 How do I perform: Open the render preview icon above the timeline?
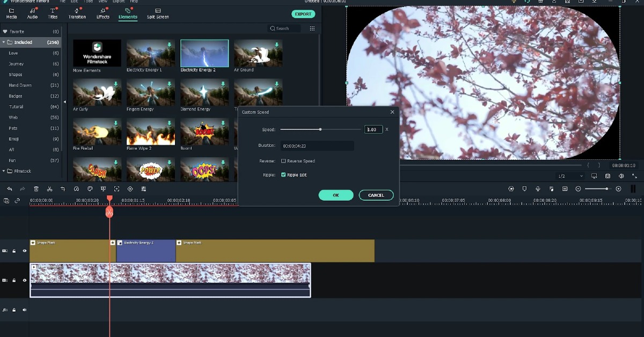click(x=511, y=189)
